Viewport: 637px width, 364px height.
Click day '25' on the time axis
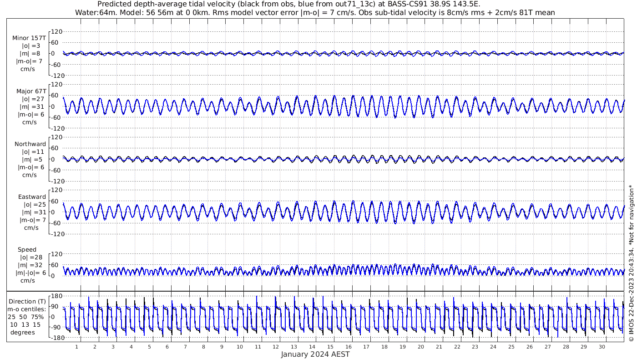(x=511, y=347)
